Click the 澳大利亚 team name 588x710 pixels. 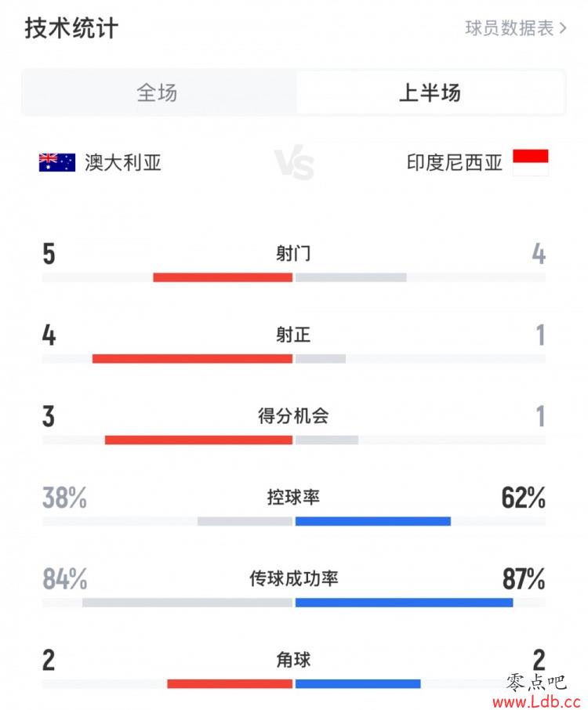click(123, 162)
